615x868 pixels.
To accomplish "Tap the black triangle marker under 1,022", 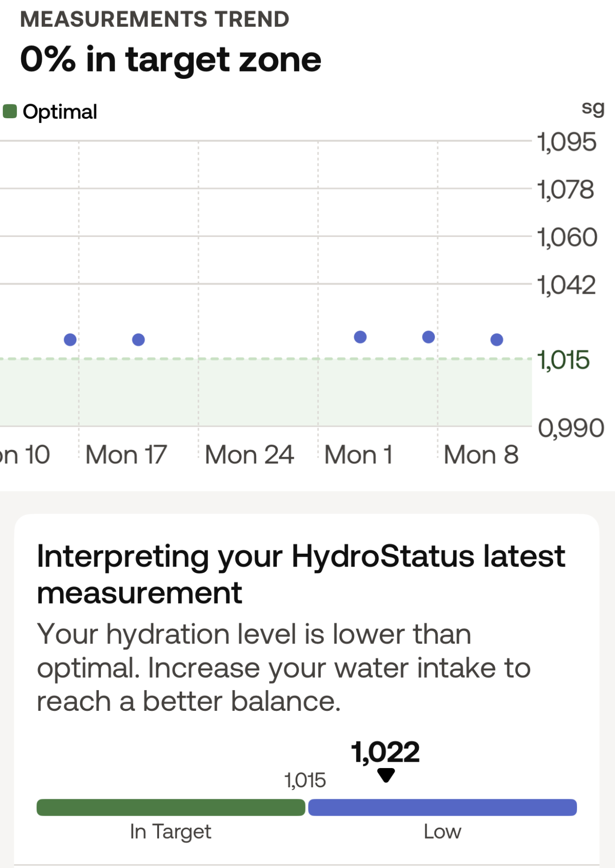I will click(386, 775).
